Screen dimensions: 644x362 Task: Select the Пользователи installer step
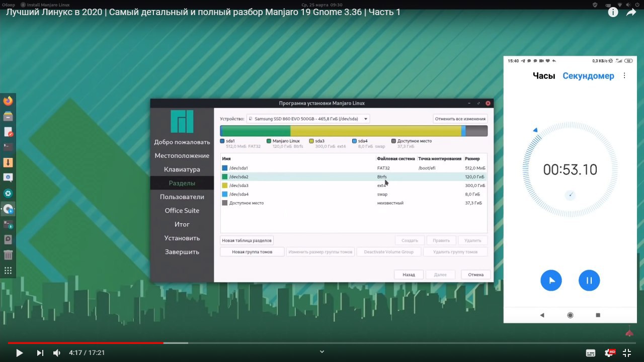pos(182,197)
